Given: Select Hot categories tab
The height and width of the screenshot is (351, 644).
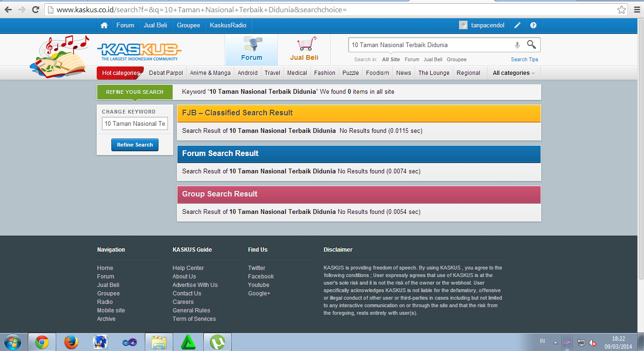Looking at the screenshot, I should tap(121, 73).
